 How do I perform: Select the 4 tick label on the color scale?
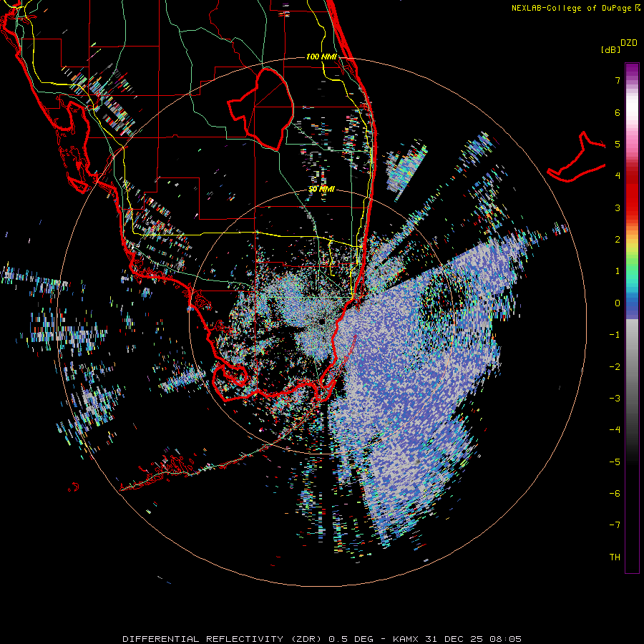click(618, 176)
